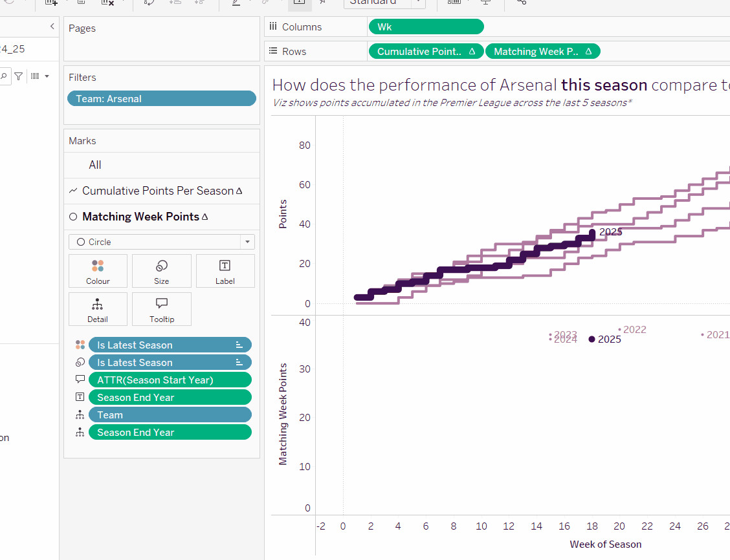Open the Cumulative Points Per Season marks card
730x560 pixels.
click(162, 191)
